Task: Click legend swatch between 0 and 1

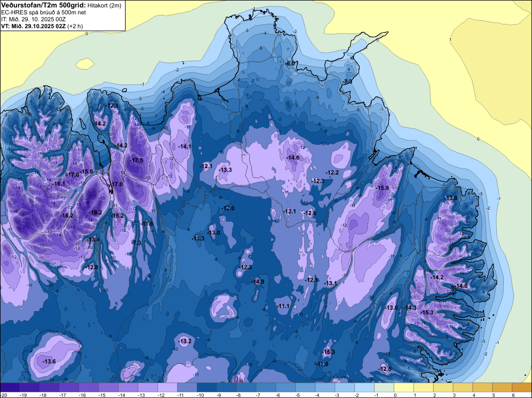Action: point(404,387)
